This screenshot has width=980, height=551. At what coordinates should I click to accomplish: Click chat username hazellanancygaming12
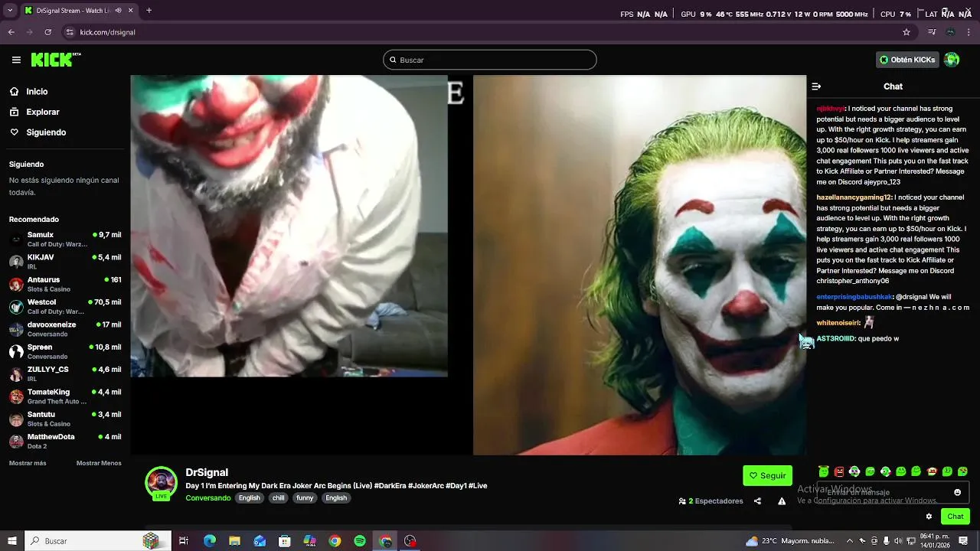pyautogui.click(x=854, y=197)
